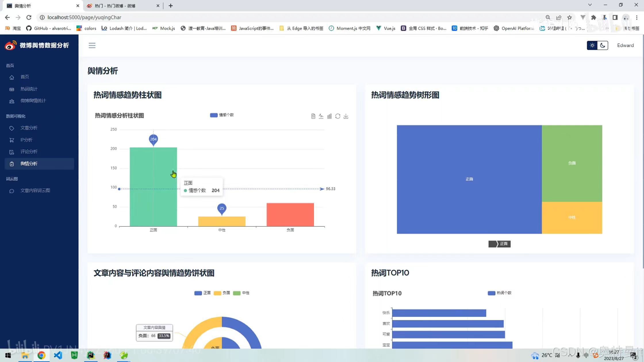Viewport: 644px width, 362px height.
Task: Switch to light mode sun toggle
Action: point(592,45)
